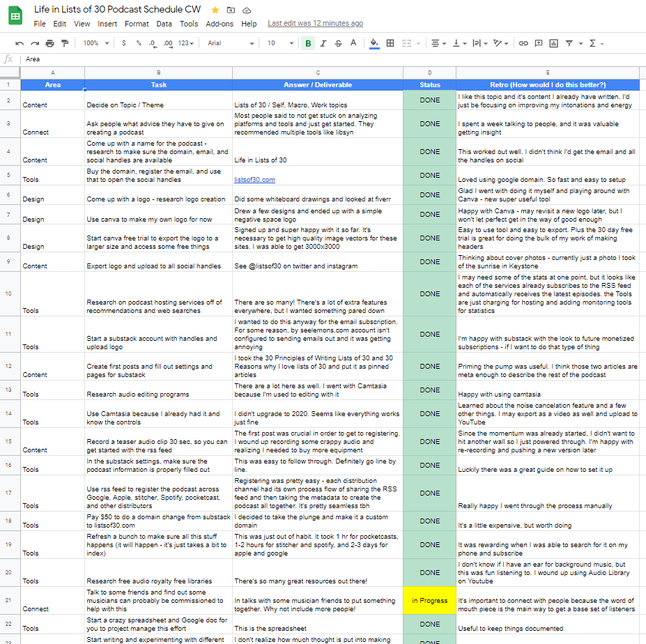
Task: Click the 'Answer / Deliverable' header cell
Action: 318,85
